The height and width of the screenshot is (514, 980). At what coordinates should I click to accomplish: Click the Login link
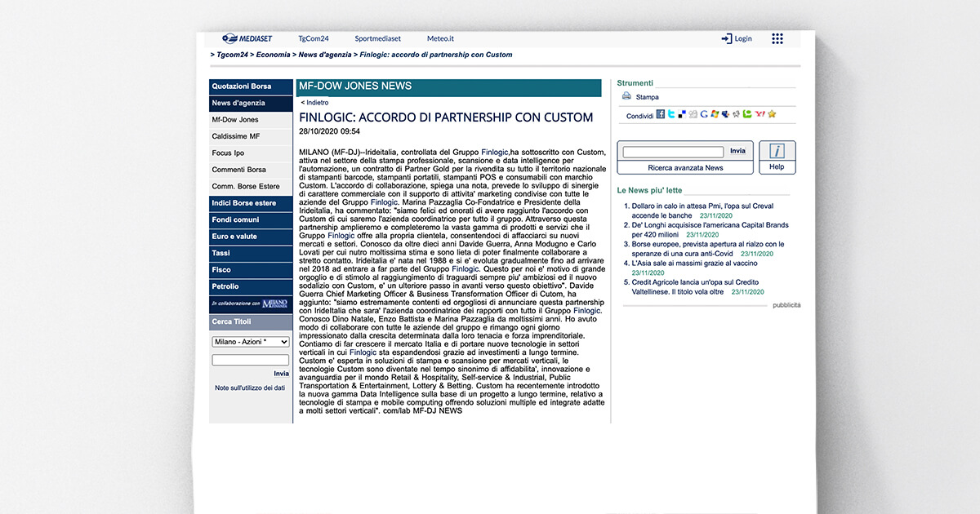pyautogui.click(x=743, y=38)
